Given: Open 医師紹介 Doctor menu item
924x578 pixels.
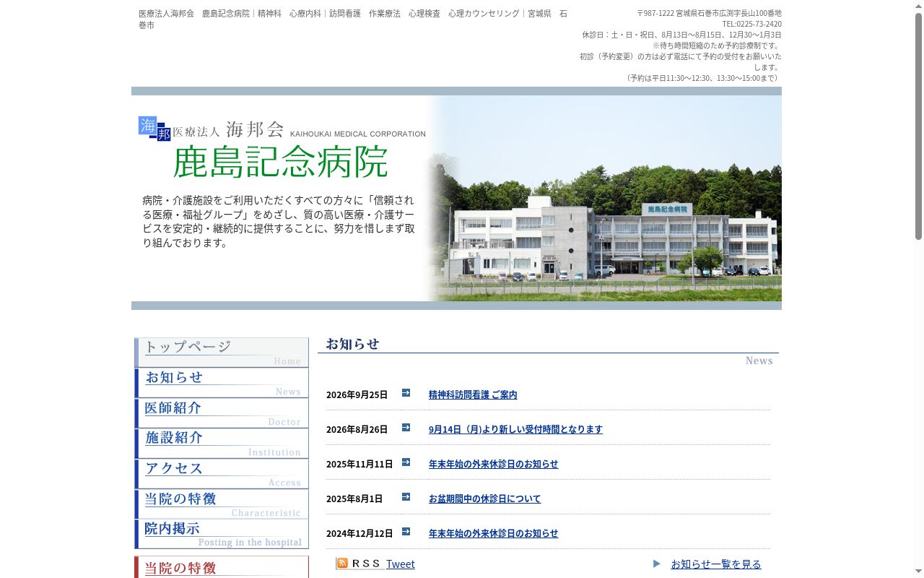Looking at the screenshot, I should pyautogui.click(x=222, y=413).
